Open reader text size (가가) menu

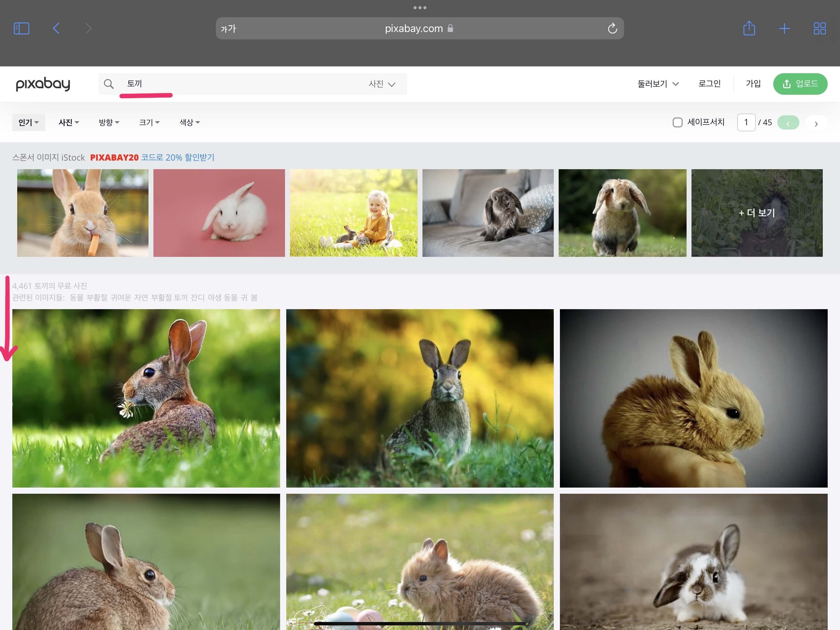(228, 29)
